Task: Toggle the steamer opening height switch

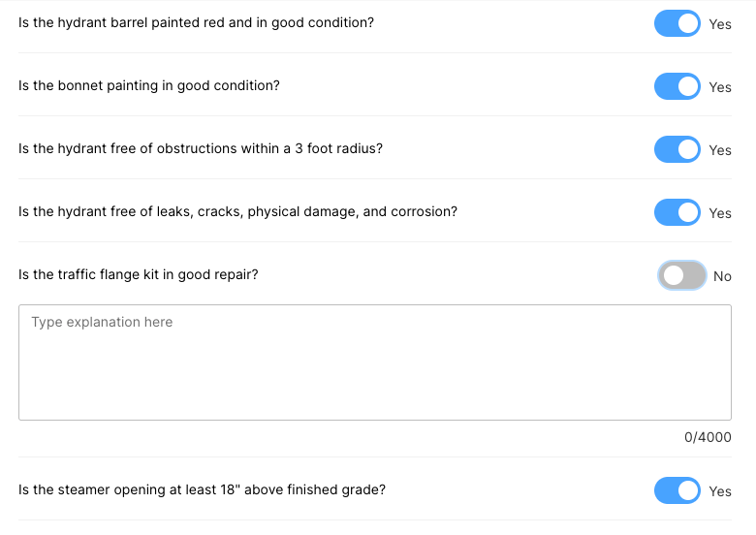Action: (677, 490)
